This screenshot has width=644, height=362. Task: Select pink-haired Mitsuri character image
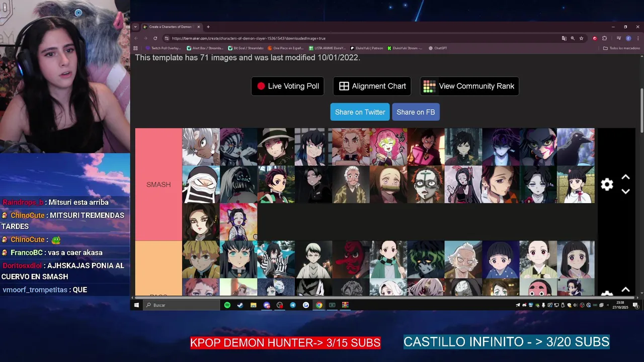pyautogui.click(x=388, y=147)
